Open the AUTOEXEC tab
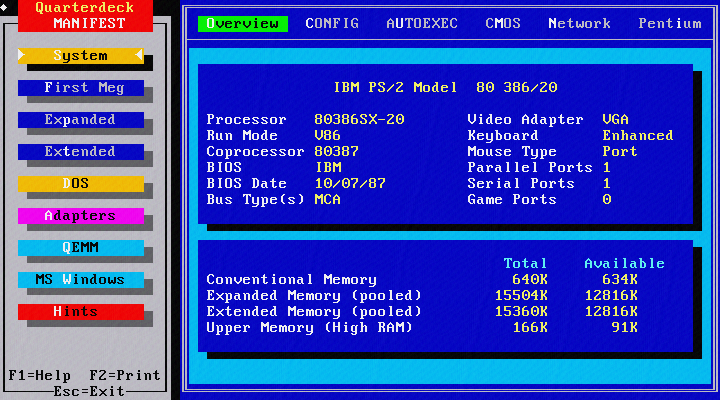720x400 pixels. point(422,23)
